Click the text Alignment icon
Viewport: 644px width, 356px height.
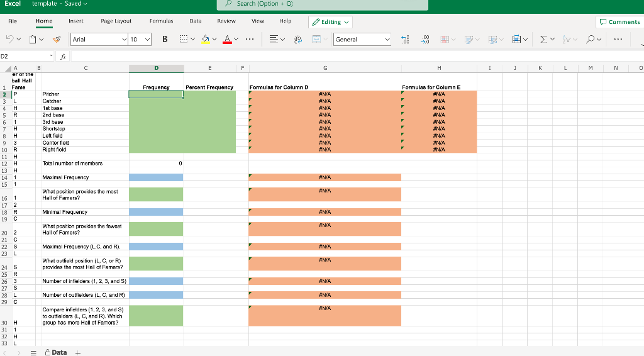pos(274,39)
